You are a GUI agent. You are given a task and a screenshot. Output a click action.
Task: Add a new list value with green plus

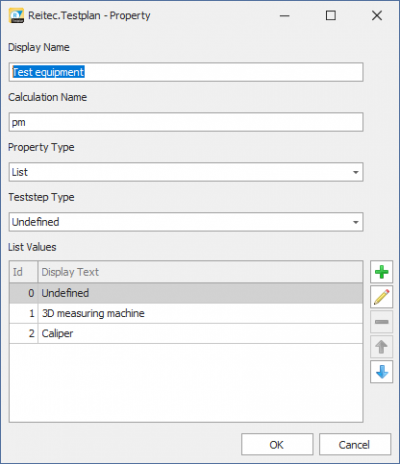pos(381,272)
